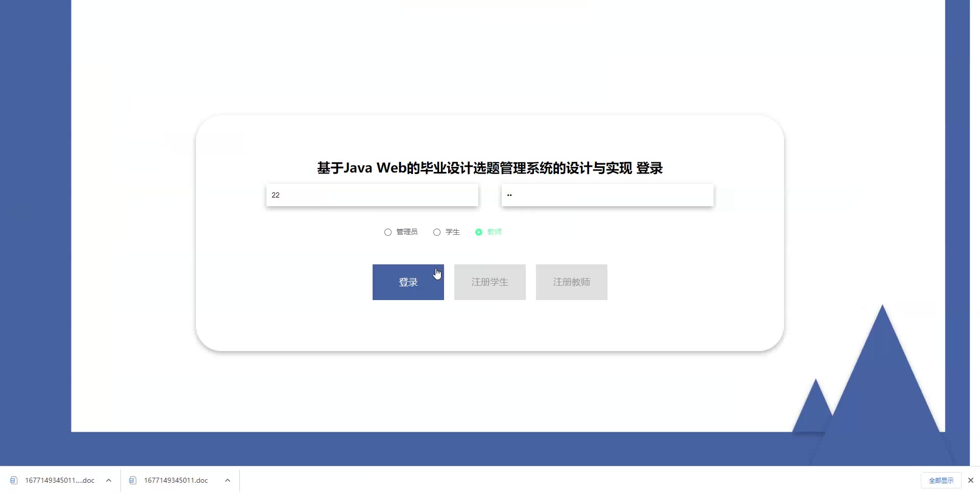Select the 学生 radio button
The image size is (980, 494).
[x=437, y=232]
